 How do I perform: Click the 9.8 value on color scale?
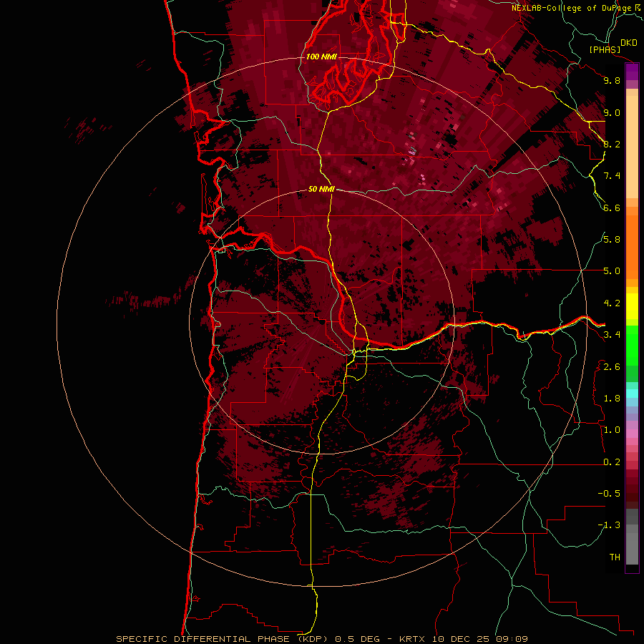[612, 80]
